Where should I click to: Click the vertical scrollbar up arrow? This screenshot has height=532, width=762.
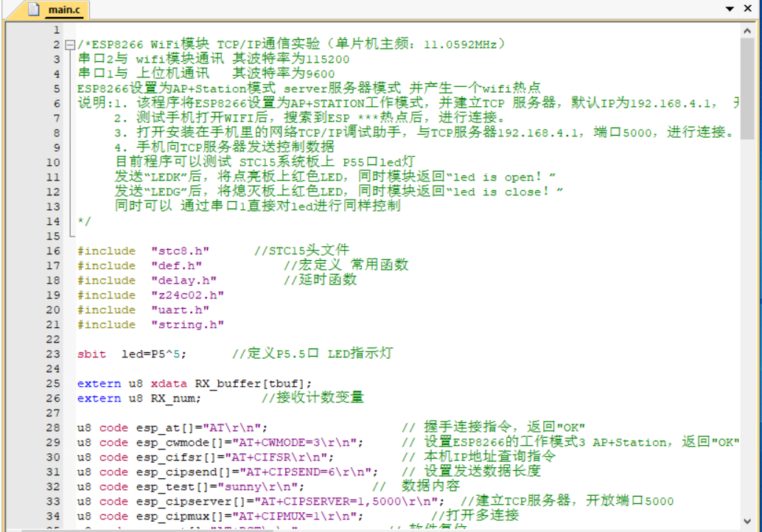tap(747, 31)
